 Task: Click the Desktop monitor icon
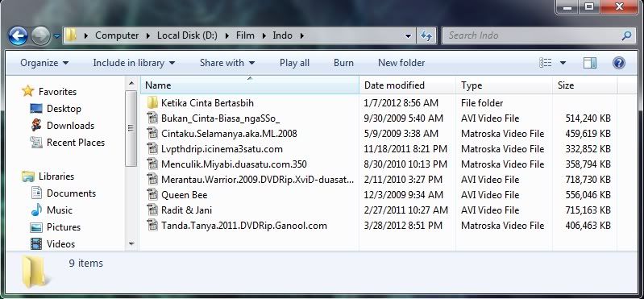[x=36, y=109]
